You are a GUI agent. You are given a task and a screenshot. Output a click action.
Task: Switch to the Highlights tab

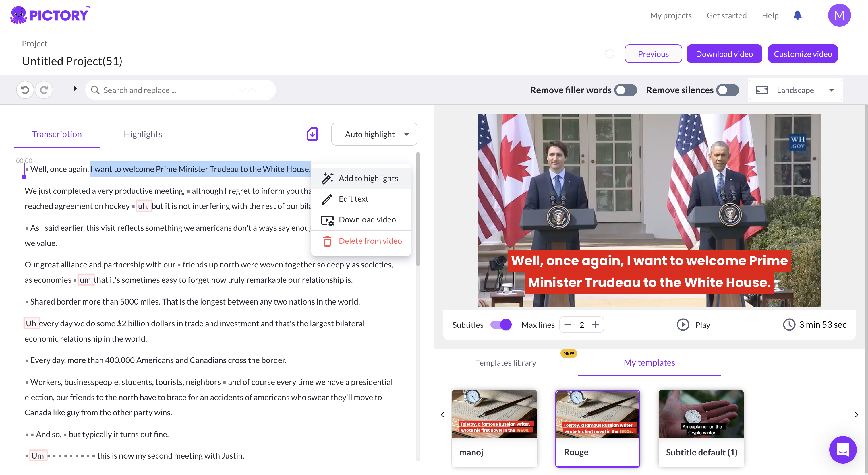coord(142,134)
